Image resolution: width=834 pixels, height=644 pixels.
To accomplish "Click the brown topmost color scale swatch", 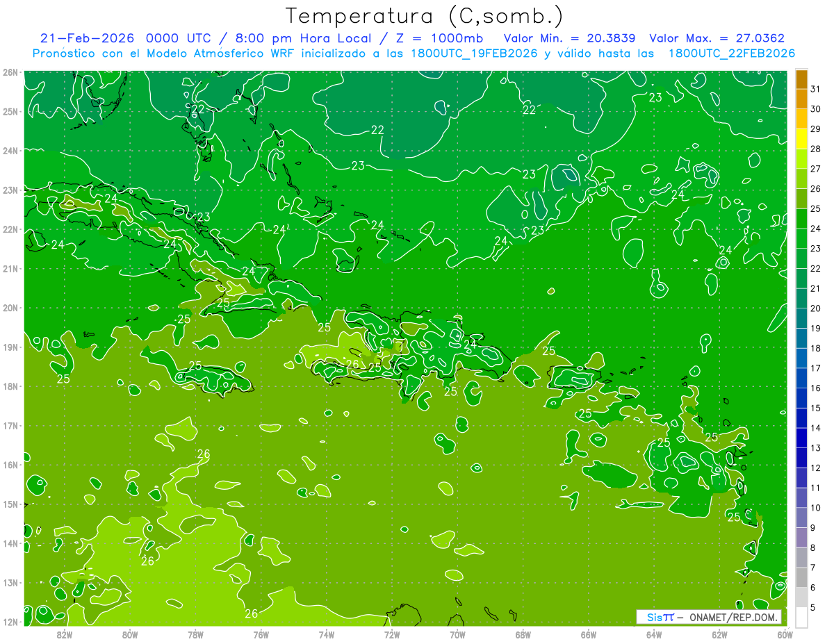I will click(x=801, y=80).
